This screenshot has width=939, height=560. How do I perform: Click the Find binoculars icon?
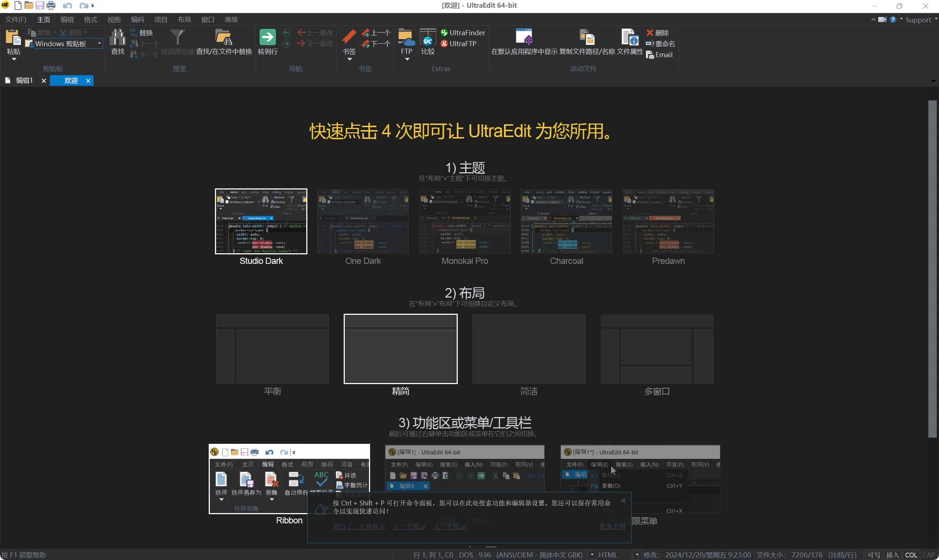[117, 37]
